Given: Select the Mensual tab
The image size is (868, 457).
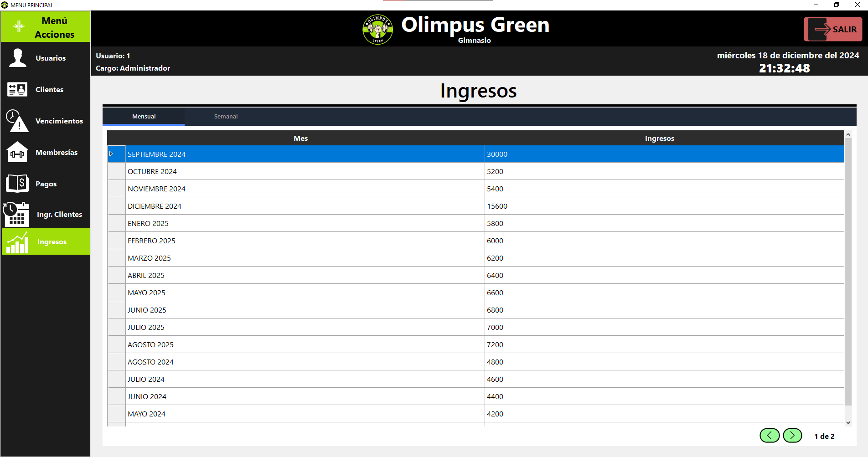Looking at the screenshot, I should tap(144, 116).
